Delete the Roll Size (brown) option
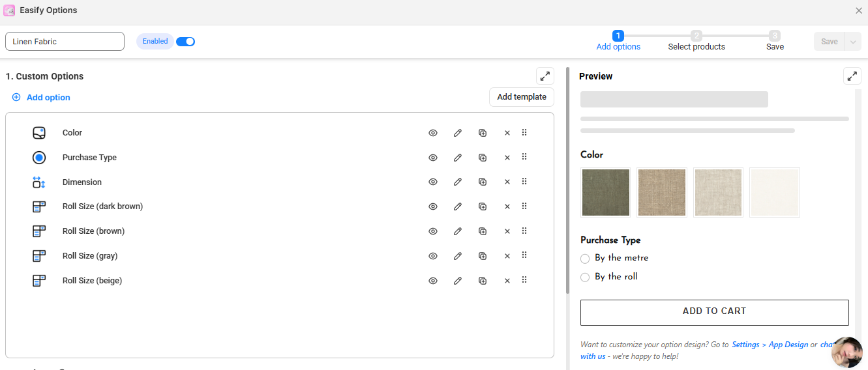Image resolution: width=868 pixels, height=370 pixels. click(x=507, y=231)
